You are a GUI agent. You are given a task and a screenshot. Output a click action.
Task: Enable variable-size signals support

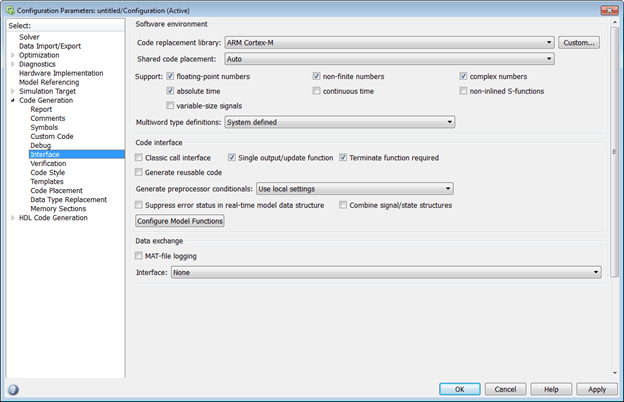pos(171,105)
